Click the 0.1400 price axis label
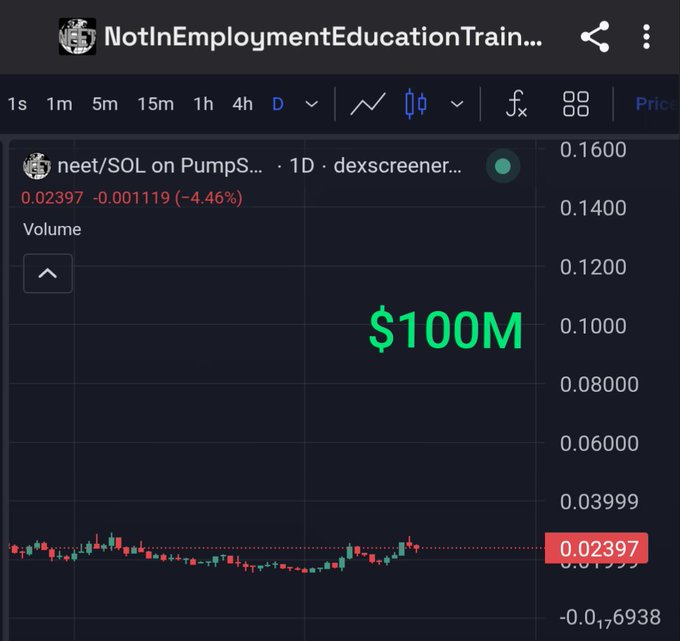 pyautogui.click(x=593, y=208)
